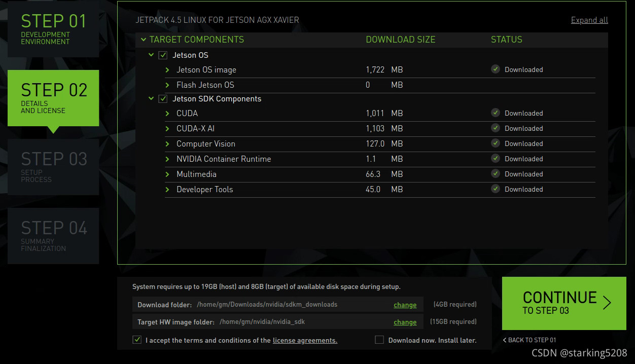This screenshot has height=364, width=635.
Task: Collapse the Target Components section
Action: click(144, 40)
